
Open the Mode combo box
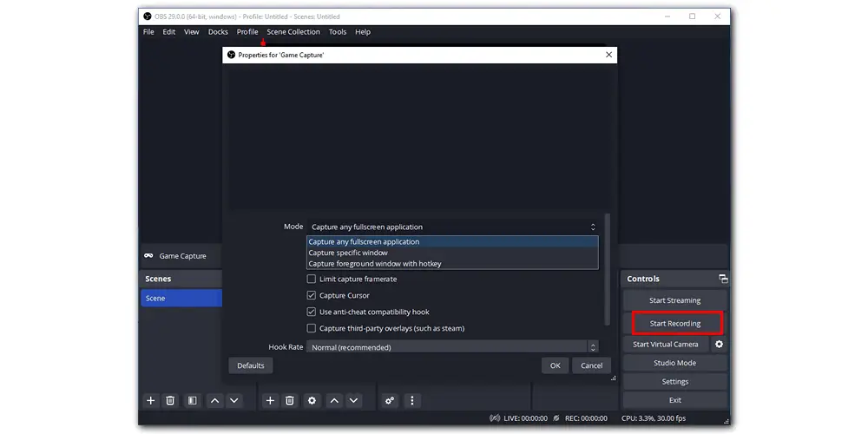point(452,227)
